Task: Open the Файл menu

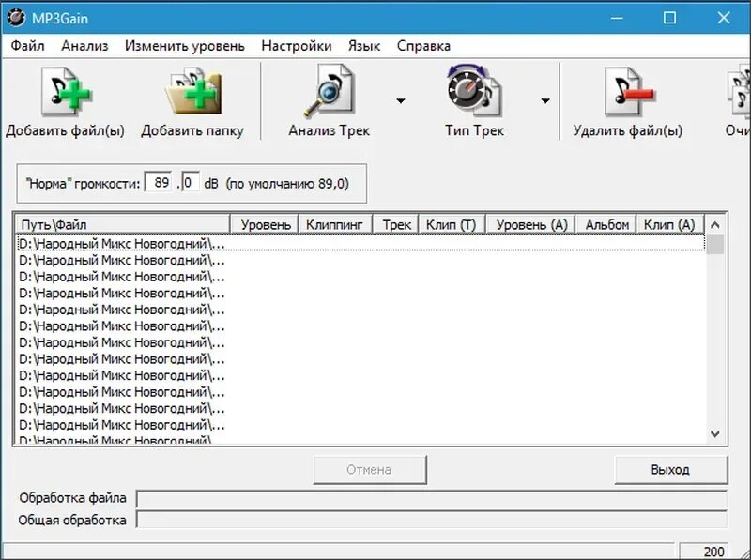Action: pos(27,46)
